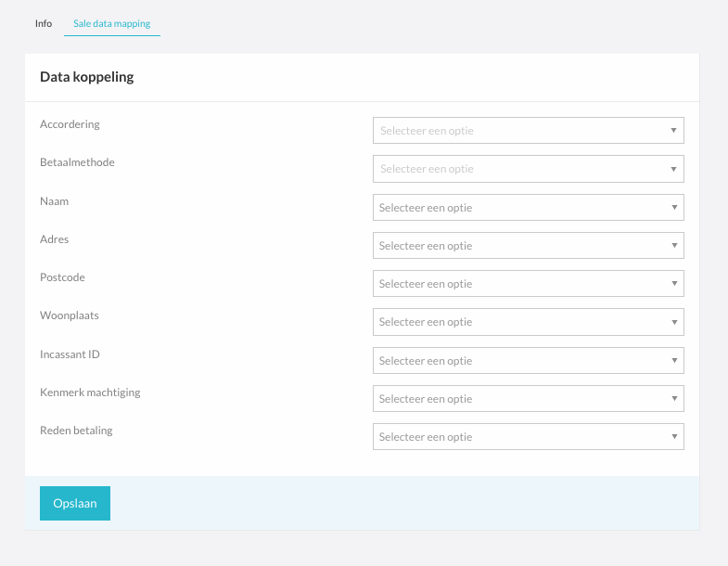Expand the Kenmerk machtiging select box
The width and height of the screenshot is (728, 566).
point(529,399)
